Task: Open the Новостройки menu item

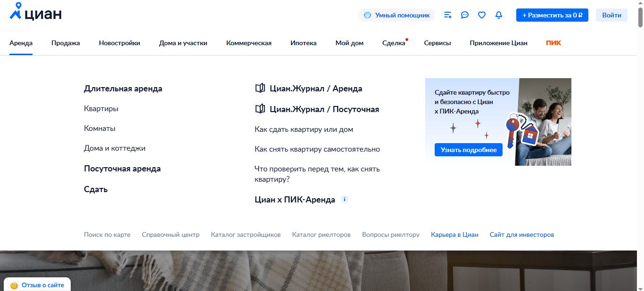Action: click(119, 43)
